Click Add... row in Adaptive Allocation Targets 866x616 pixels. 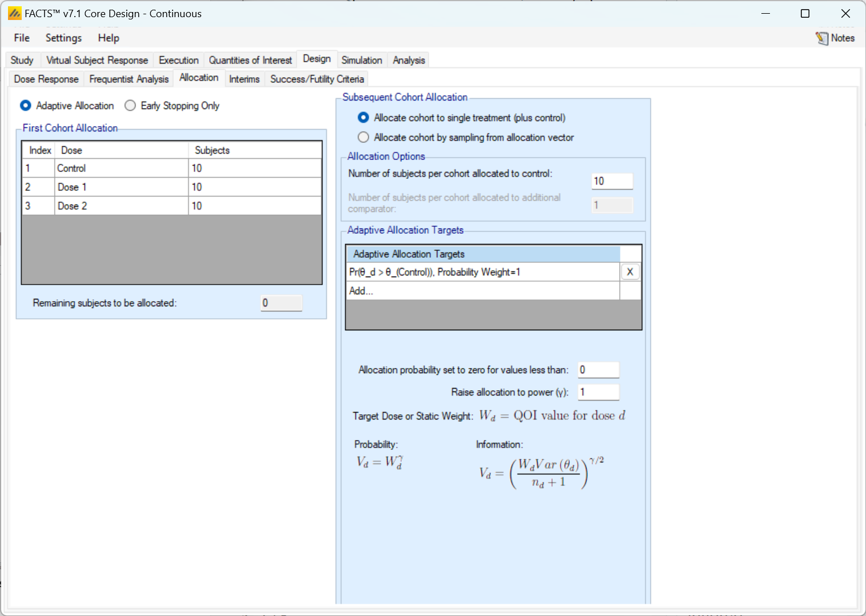482,291
